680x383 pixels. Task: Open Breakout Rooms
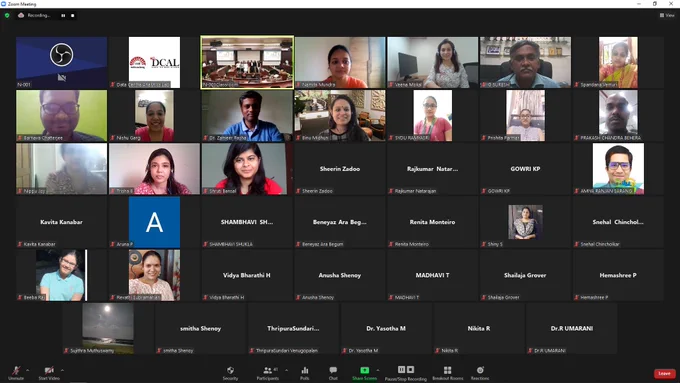448,372
